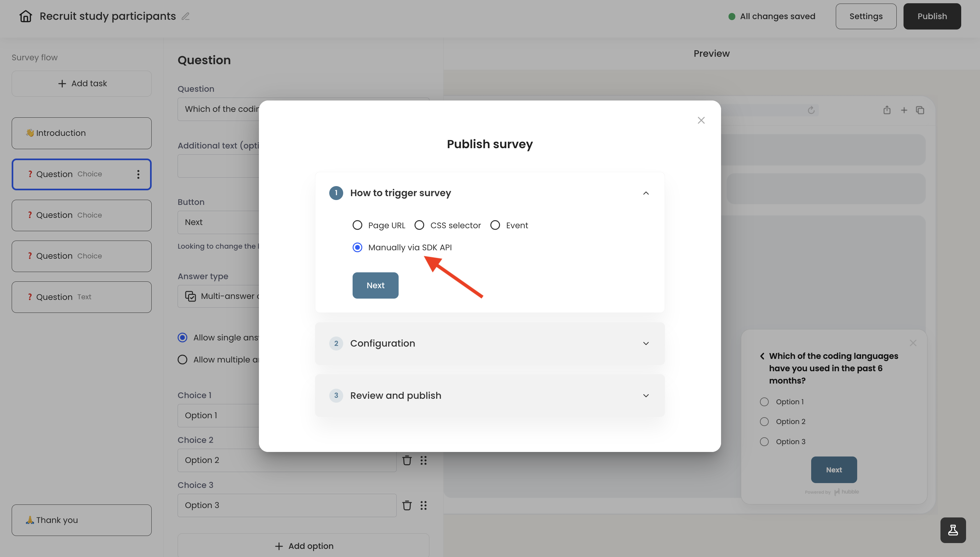The width and height of the screenshot is (980, 557).
Task: Choose Allow single answer radio
Action: pyautogui.click(x=182, y=338)
